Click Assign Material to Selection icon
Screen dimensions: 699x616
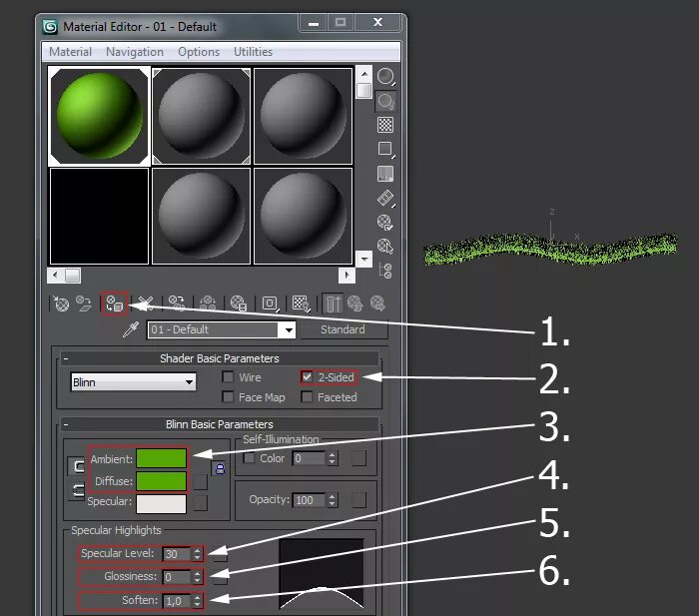[x=115, y=304]
